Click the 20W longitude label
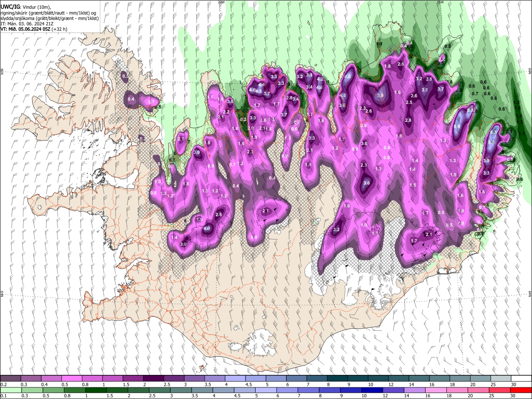Screen dimensions: 532x399 click(221, 2)
